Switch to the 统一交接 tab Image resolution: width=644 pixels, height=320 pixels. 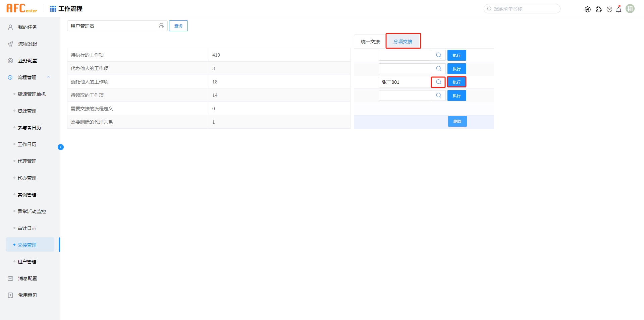click(x=370, y=41)
